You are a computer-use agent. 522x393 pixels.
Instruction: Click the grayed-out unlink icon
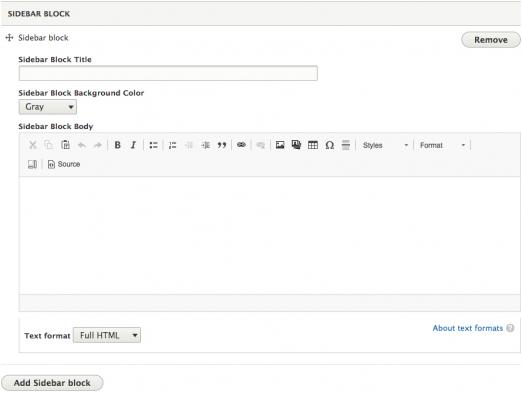tap(260, 145)
